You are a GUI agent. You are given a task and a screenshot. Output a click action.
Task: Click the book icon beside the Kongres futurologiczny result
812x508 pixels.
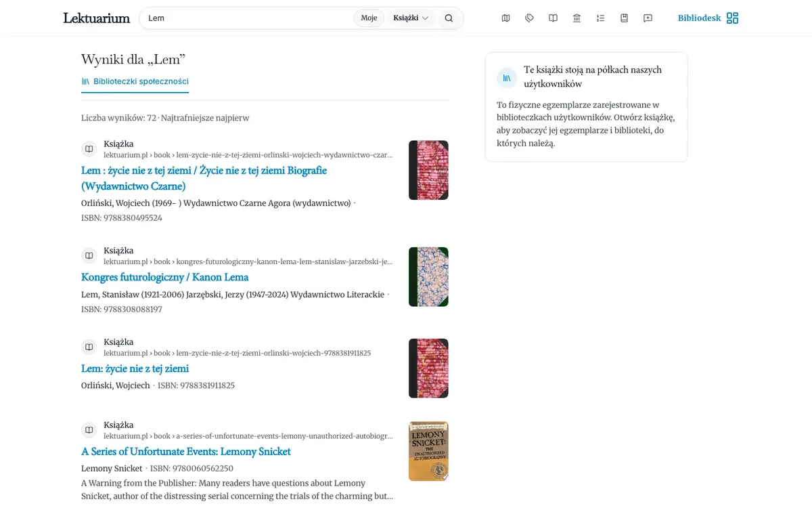[x=89, y=256]
